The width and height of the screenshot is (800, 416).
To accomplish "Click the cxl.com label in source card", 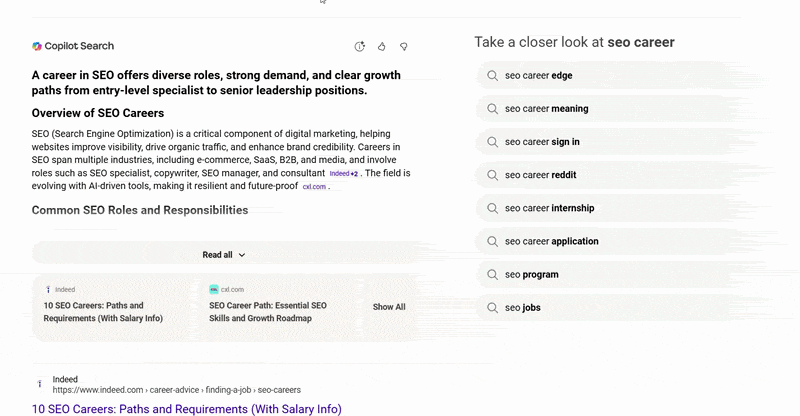I will pos(232,289).
